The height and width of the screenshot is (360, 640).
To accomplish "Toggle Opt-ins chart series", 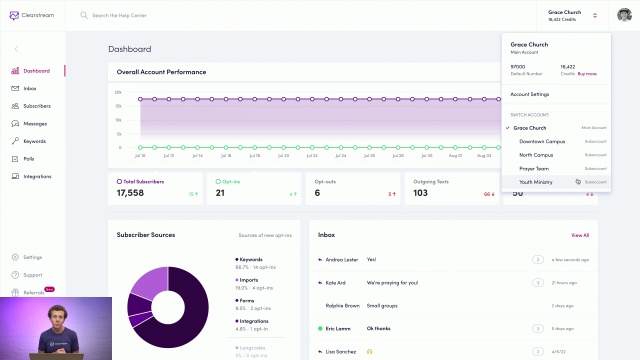I will pyautogui.click(x=228, y=182).
